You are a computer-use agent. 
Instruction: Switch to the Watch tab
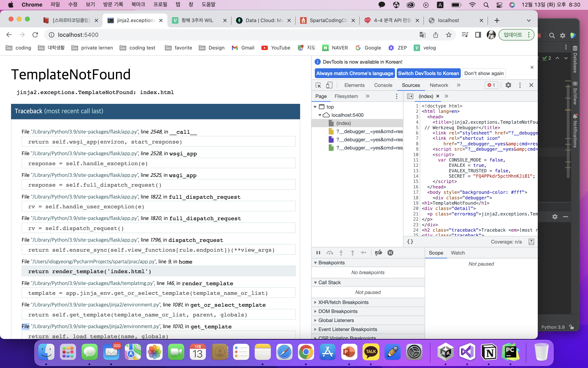click(x=458, y=253)
